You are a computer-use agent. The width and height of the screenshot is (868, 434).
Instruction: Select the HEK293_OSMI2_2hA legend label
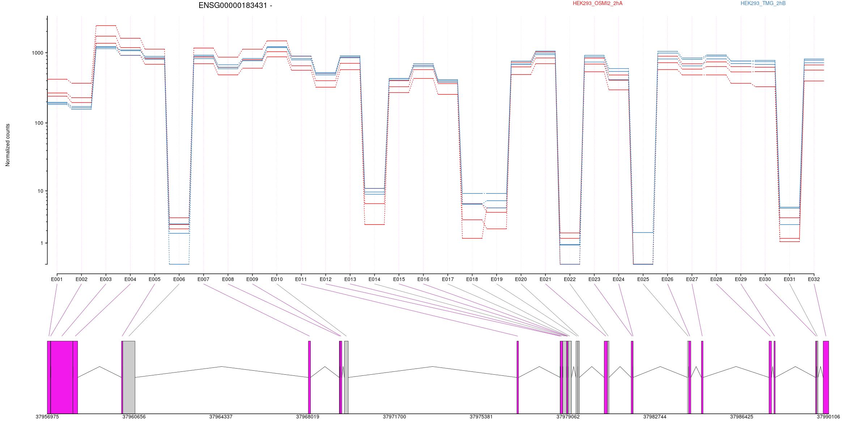point(597,3)
